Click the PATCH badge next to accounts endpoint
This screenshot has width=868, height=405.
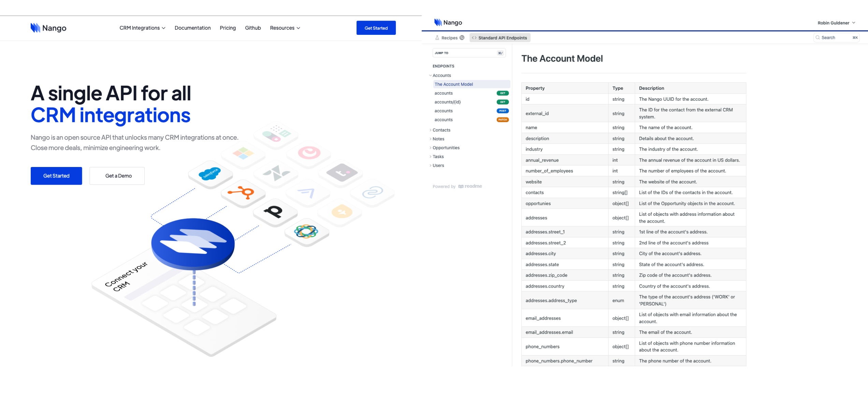pos(502,120)
